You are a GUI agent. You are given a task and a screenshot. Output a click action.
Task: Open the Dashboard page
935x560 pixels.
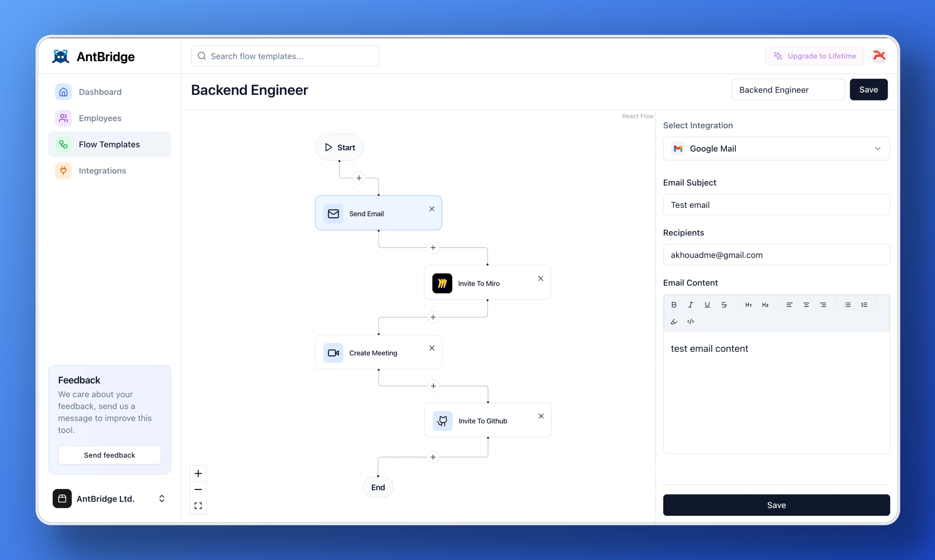pos(110,92)
